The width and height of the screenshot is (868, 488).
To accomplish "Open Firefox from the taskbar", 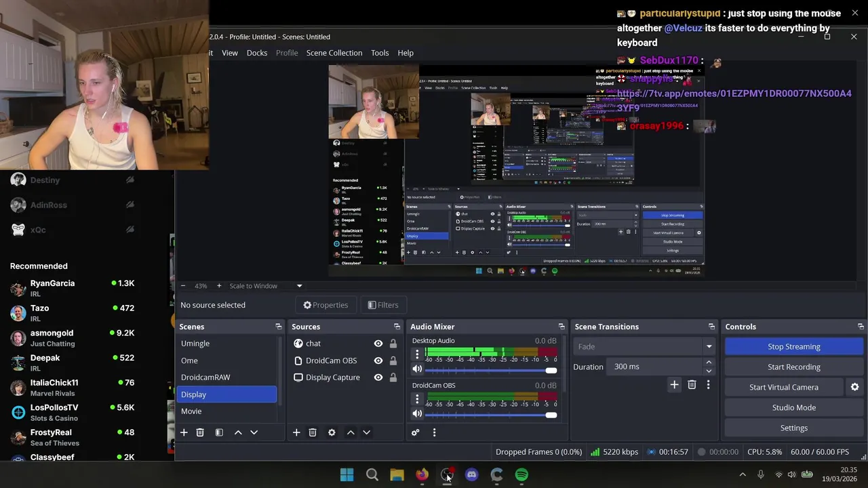I will point(422,475).
